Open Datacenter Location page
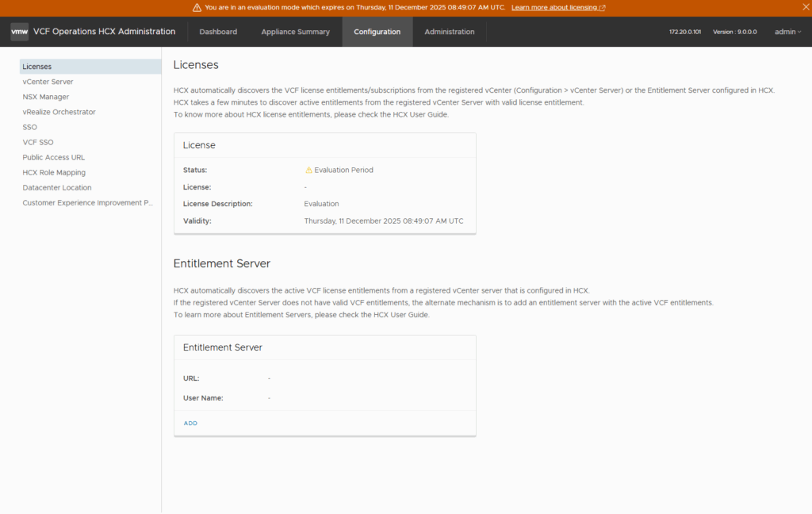Screen dimensions: 812x514 click(x=57, y=188)
